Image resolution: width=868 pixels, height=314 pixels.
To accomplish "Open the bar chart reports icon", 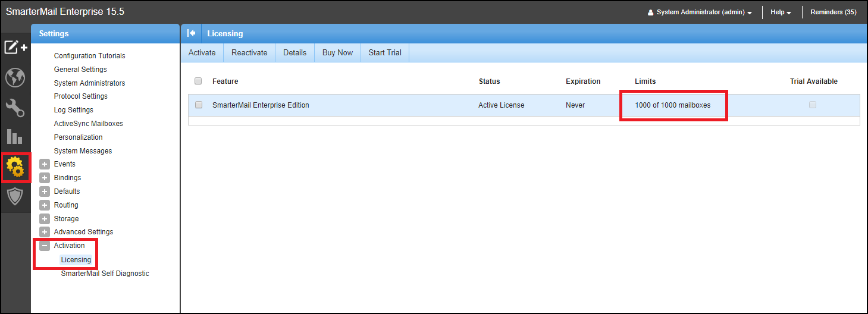I will pyautogui.click(x=15, y=136).
